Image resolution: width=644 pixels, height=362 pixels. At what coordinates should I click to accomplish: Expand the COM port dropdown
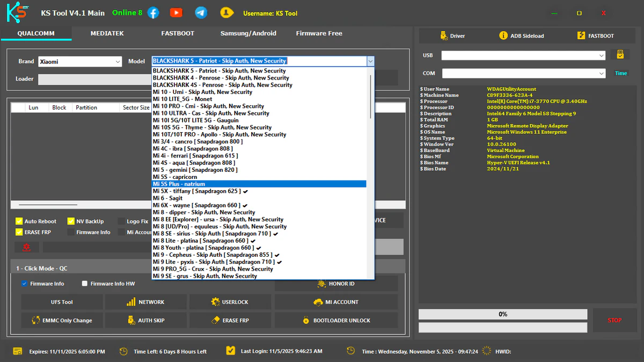523,73
